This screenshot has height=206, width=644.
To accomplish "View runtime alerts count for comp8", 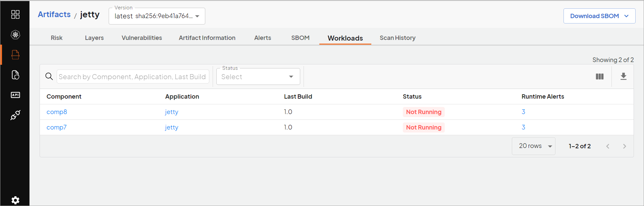I will (x=523, y=112).
